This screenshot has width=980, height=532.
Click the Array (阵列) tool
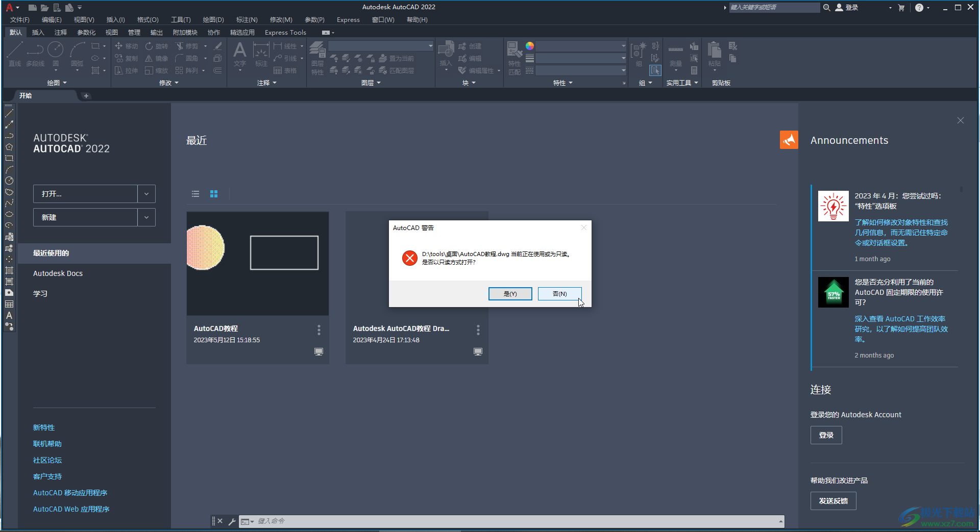pyautogui.click(x=187, y=70)
